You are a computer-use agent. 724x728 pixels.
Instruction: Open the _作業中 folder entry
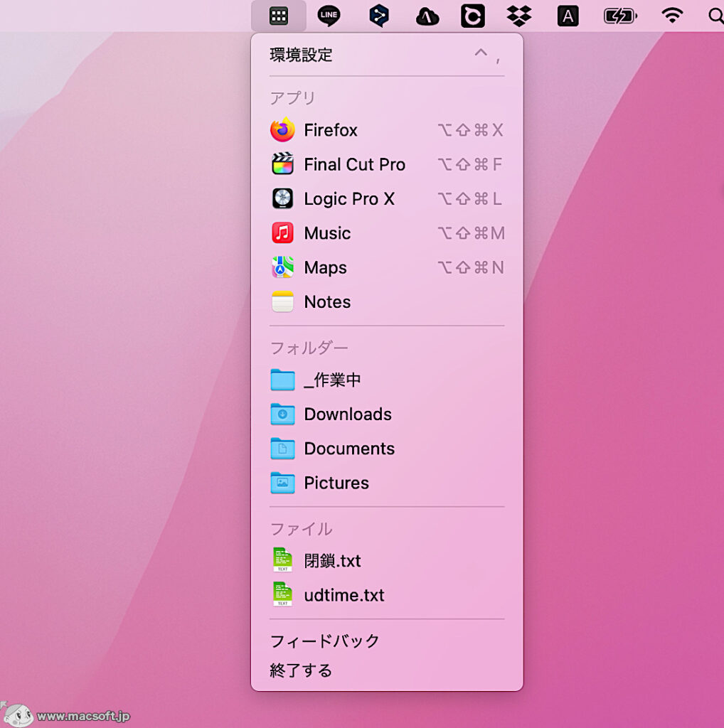coord(387,380)
